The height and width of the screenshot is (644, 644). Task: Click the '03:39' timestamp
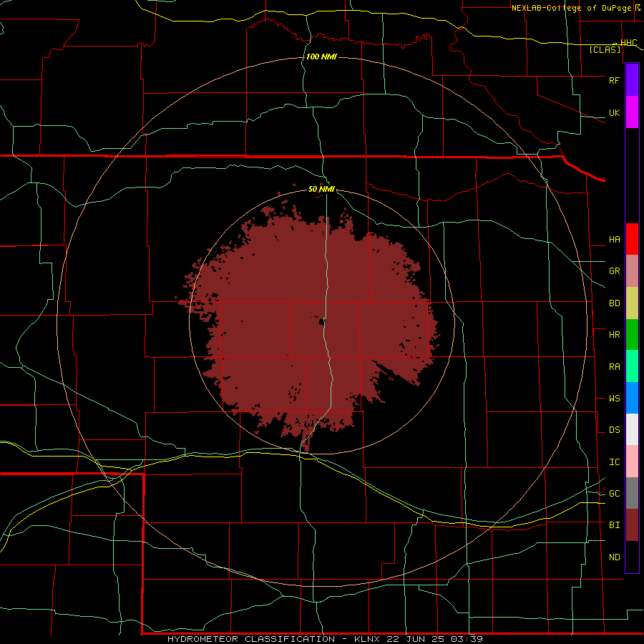click(469, 639)
